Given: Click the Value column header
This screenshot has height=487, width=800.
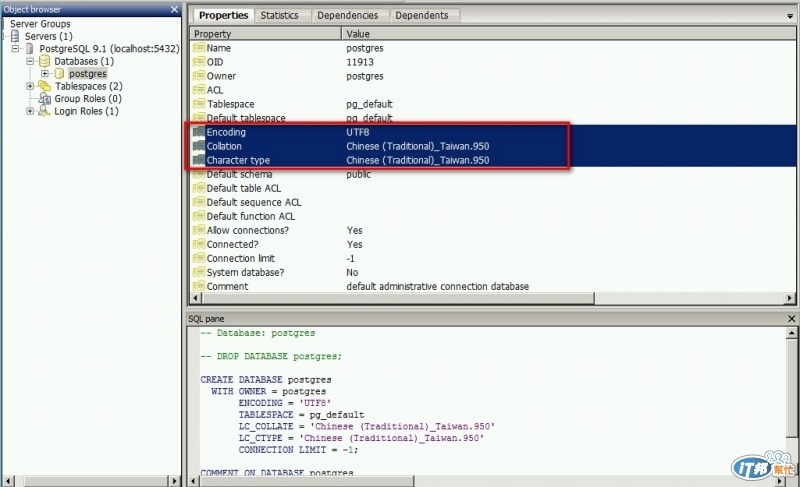Looking at the screenshot, I should 568,34.
